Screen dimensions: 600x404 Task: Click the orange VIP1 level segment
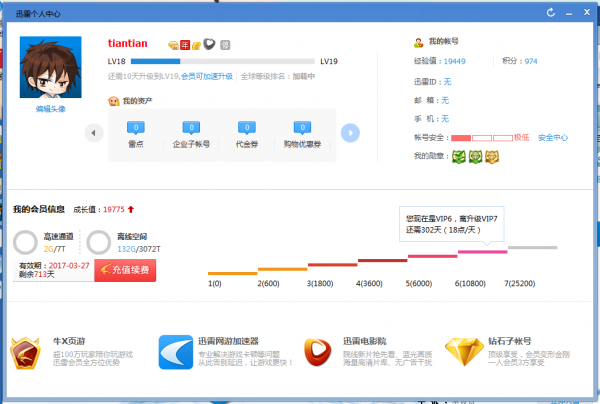[233, 274]
